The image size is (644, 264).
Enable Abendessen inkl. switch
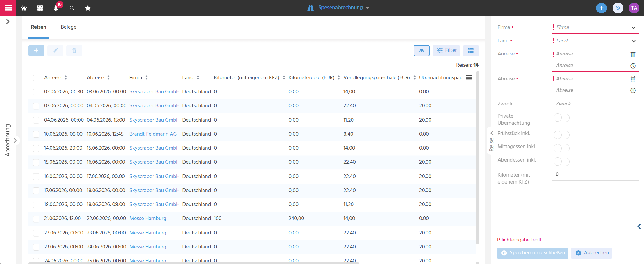point(561,162)
